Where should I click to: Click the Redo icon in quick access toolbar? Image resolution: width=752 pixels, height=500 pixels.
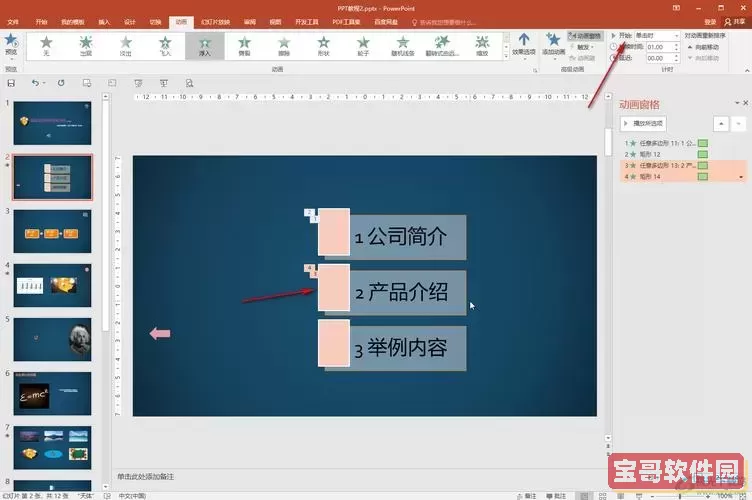61,83
